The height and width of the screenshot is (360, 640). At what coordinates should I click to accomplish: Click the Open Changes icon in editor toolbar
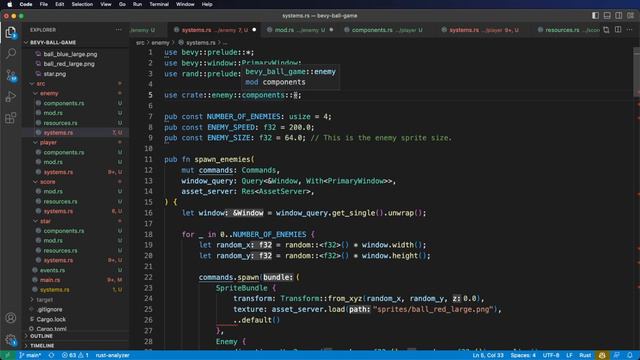[607, 30]
